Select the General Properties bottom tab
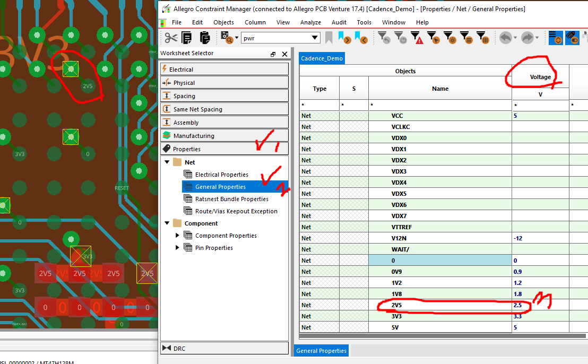The image size is (588, 364). [x=321, y=351]
